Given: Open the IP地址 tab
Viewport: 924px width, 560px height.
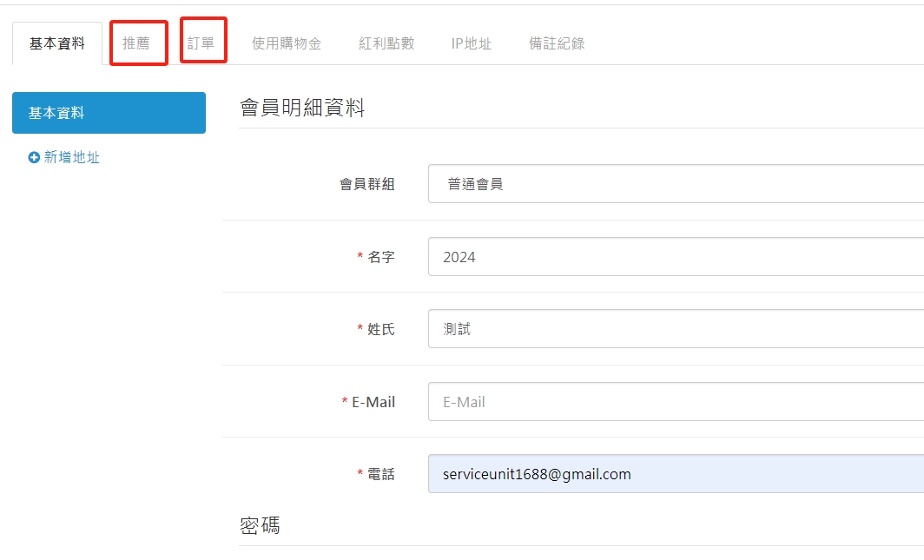Looking at the screenshot, I should point(472,43).
